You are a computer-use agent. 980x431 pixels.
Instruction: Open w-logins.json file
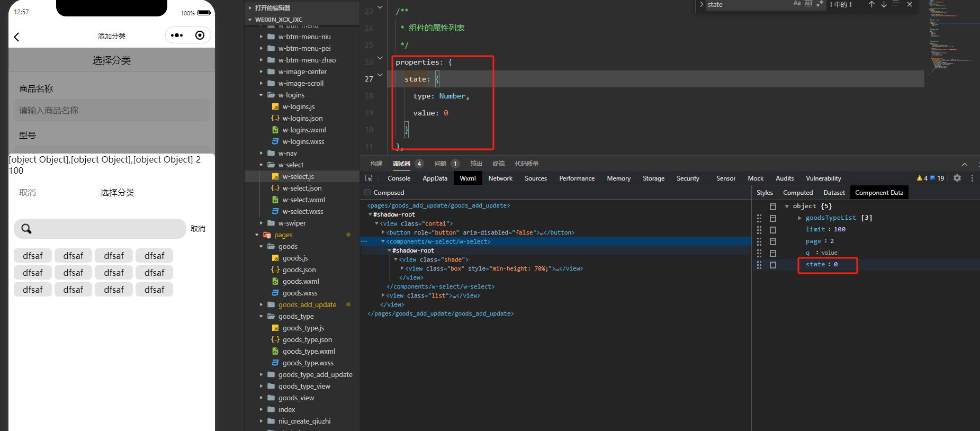click(302, 118)
